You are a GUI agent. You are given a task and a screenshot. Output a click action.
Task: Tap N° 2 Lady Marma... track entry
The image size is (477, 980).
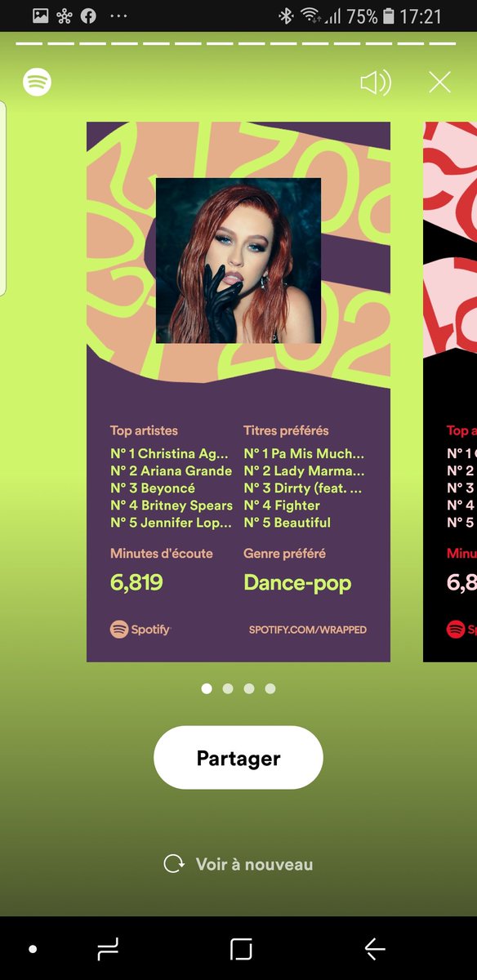point(304,470)
